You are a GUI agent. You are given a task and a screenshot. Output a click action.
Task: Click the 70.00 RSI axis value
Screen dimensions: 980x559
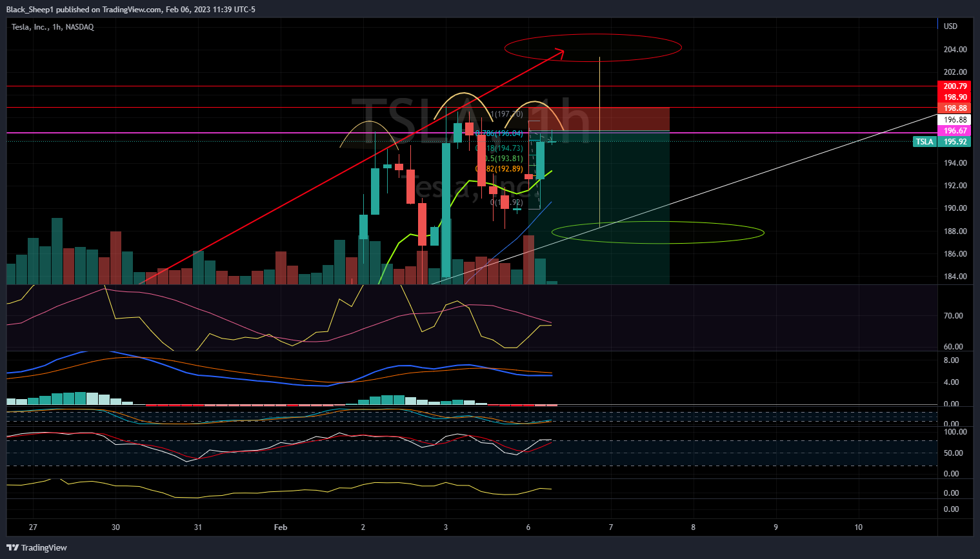pyautogui.click(x=953, y=316)
